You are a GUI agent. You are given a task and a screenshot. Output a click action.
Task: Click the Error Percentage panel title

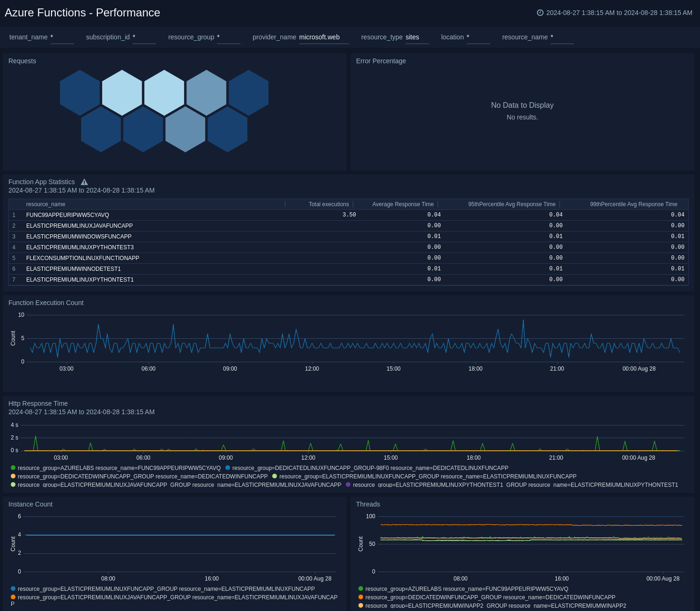(x=381, y=61)
